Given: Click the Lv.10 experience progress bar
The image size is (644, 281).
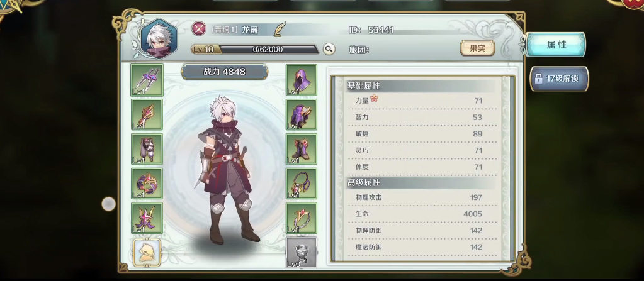Looking at the screenshot, I should pyautogui.click(x=255, y=49).
